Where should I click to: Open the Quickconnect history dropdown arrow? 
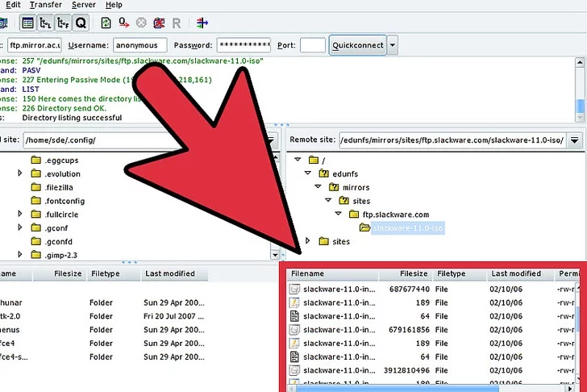(x=393, y=45)
